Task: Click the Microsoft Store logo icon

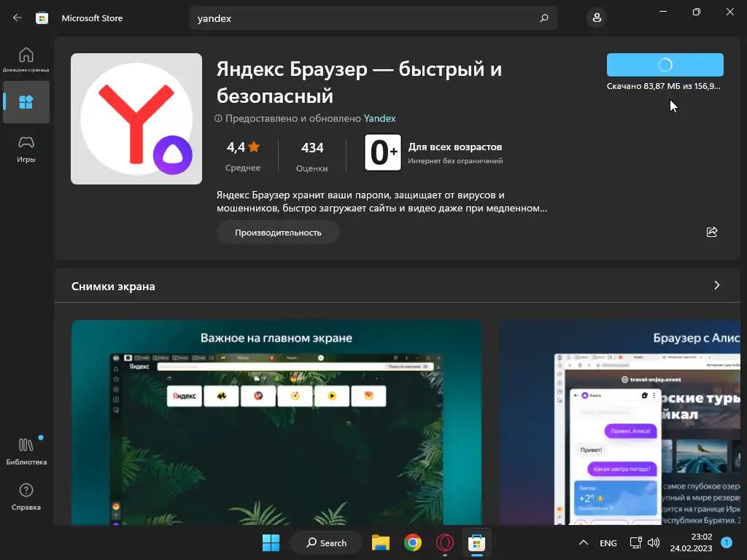Action: pos(42,18)
